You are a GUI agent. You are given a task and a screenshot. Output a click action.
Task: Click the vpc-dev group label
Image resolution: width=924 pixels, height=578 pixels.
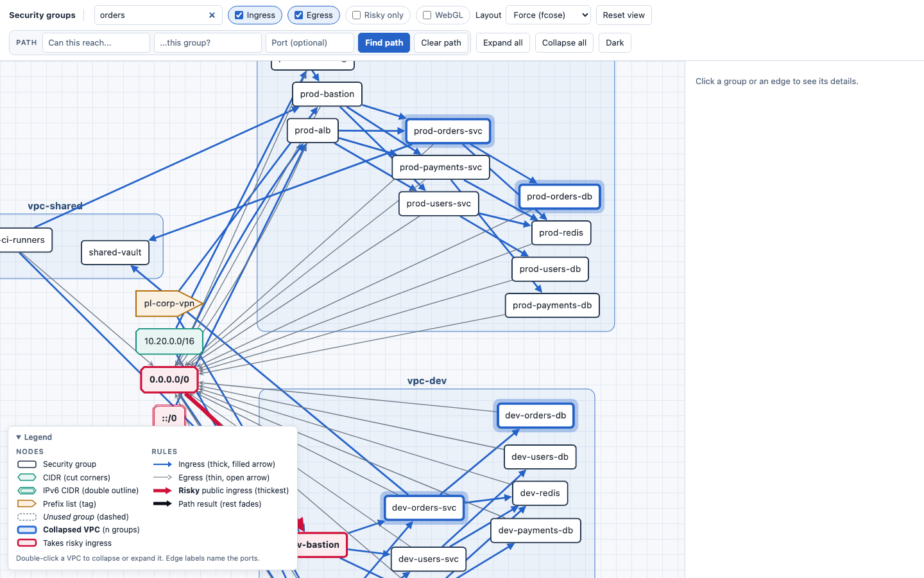pyautogui.click(x=427, y=381)
